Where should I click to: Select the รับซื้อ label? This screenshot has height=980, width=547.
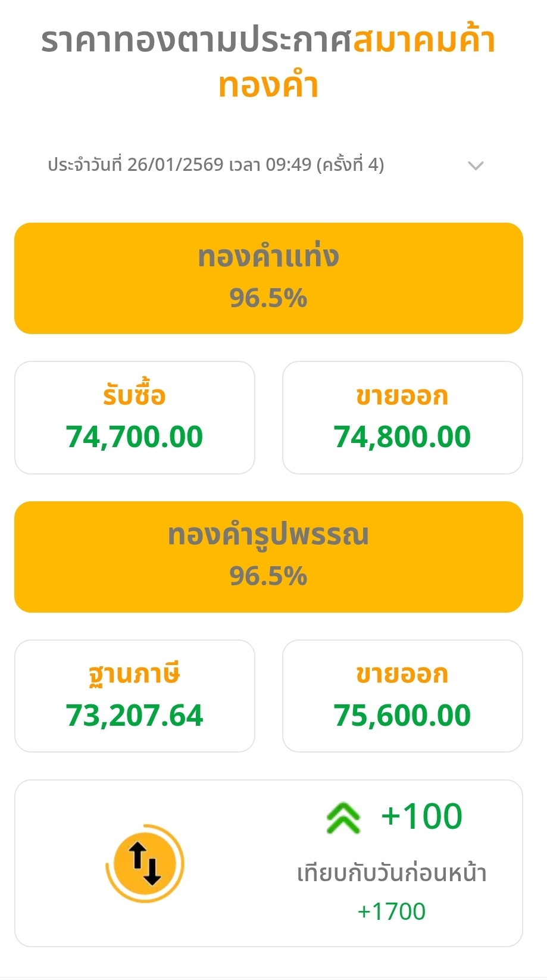(135, 395)
